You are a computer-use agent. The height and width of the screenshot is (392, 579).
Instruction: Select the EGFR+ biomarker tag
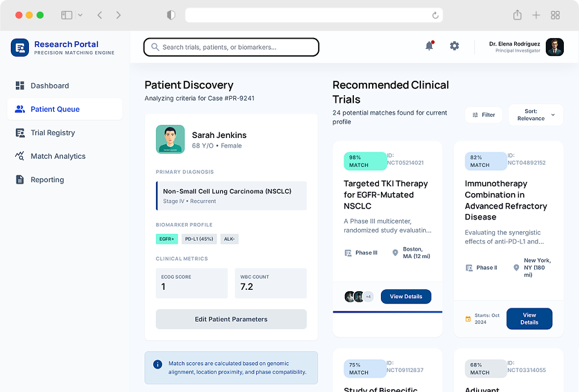tap(167, 239)
